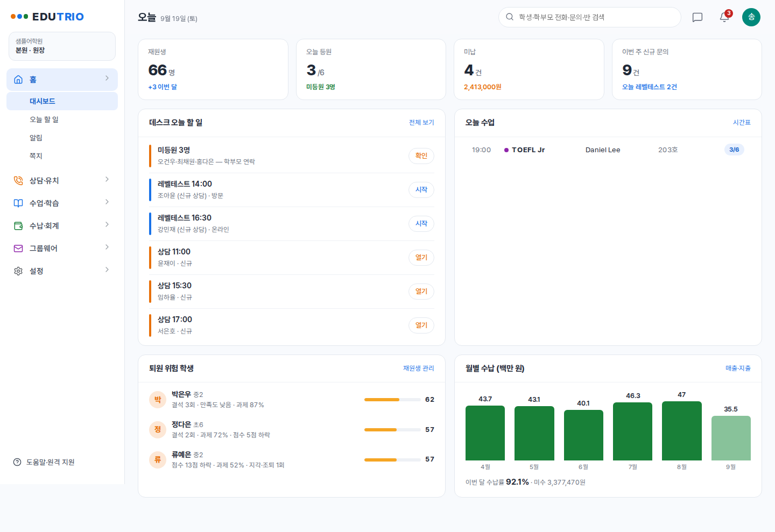Click the 샘플어학원 본원 · 원장 selector
775x532 pixels.
click(x=62, y=46)
